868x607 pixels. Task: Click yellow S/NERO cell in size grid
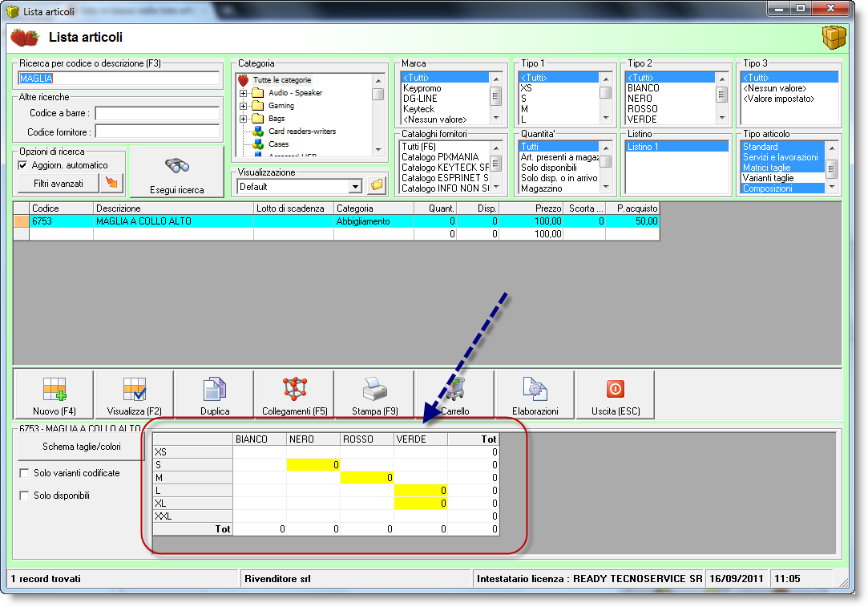coord(313,464)
